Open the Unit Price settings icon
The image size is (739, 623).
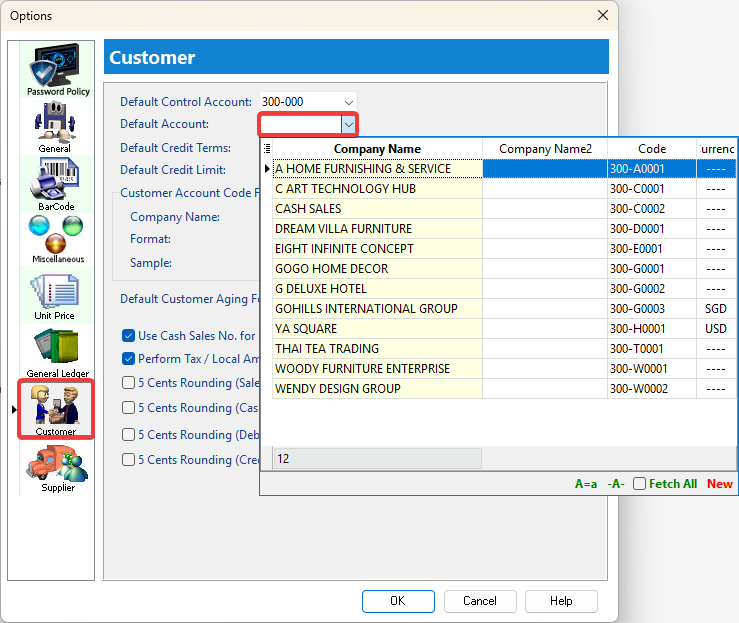pos(56,293)
